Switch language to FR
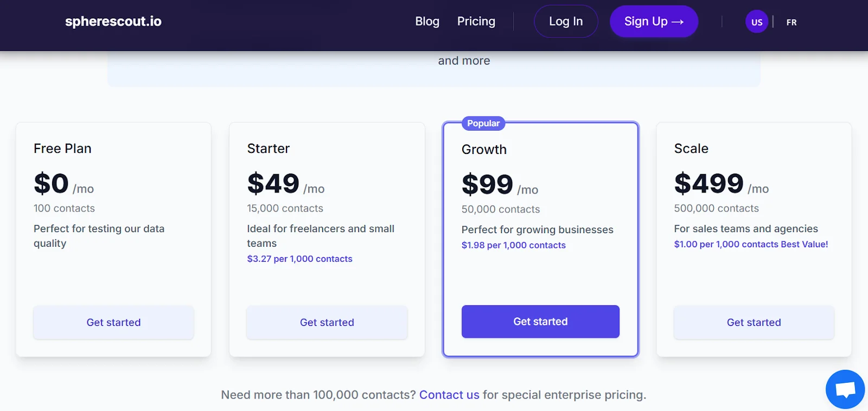 click(x=792, y=22)
